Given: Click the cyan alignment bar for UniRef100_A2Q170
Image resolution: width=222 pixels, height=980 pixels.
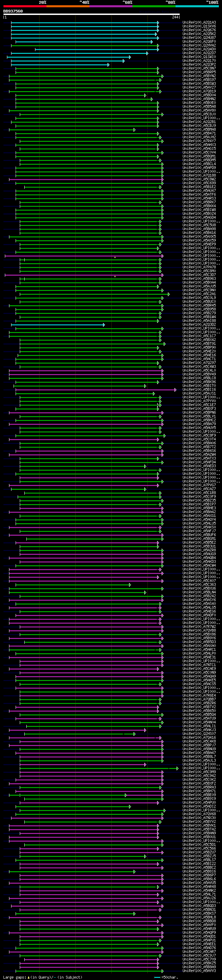Looking at the screenshot, I should [x=68, y=61].
